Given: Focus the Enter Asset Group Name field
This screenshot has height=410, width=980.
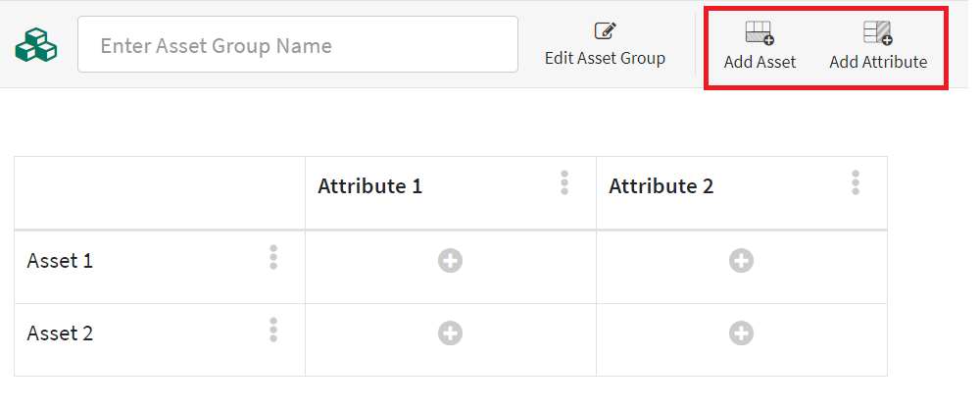Looking at the screenshot, I should point(297,45).
